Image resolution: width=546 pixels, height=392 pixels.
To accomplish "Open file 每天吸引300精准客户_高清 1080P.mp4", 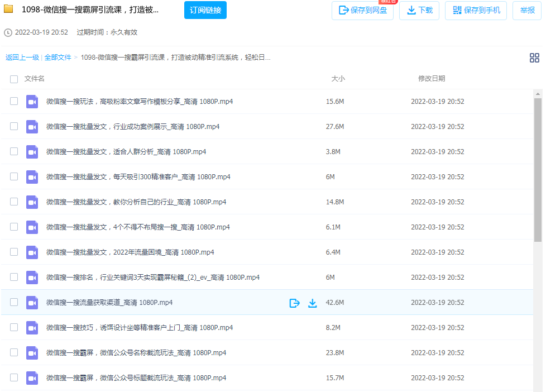I will (138, 177).
